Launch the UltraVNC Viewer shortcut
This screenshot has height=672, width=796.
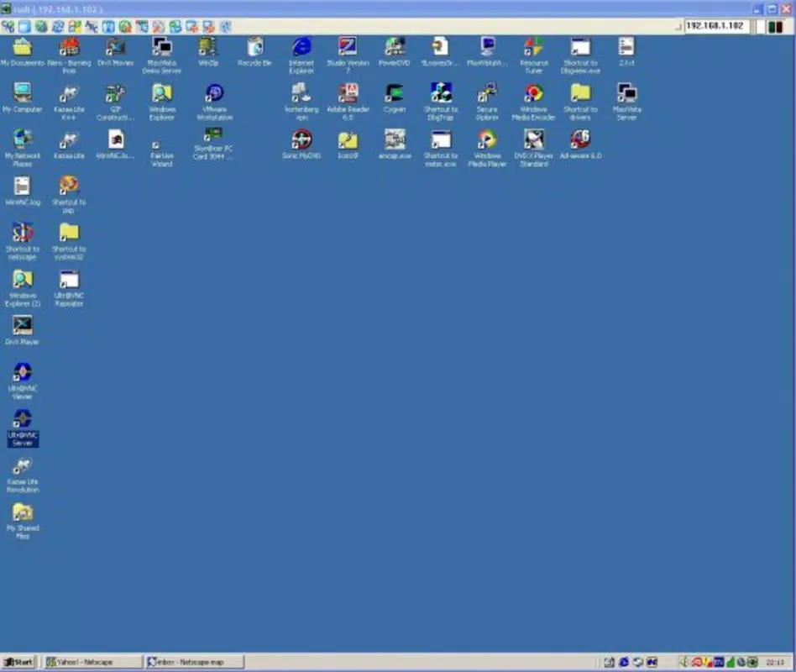coord(23,381)
